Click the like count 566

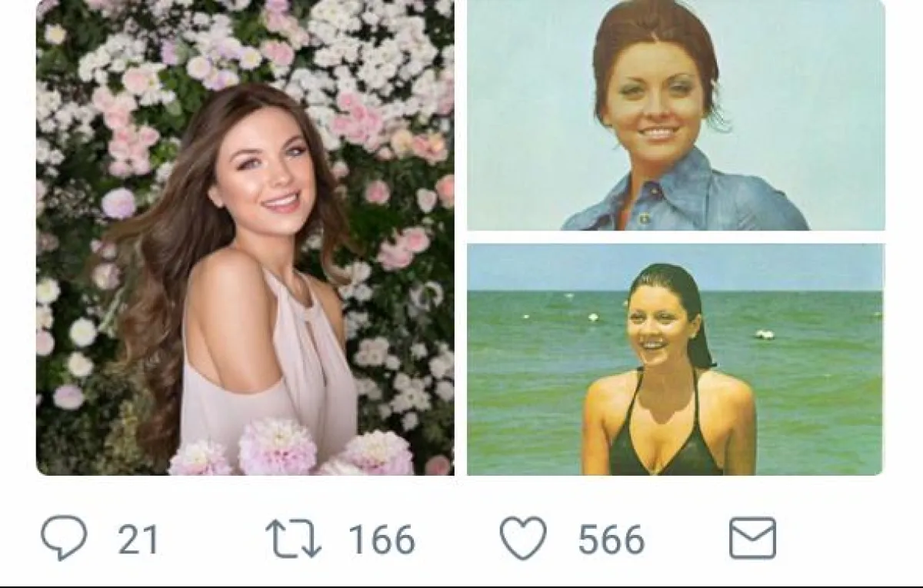[x=611, y=540]
